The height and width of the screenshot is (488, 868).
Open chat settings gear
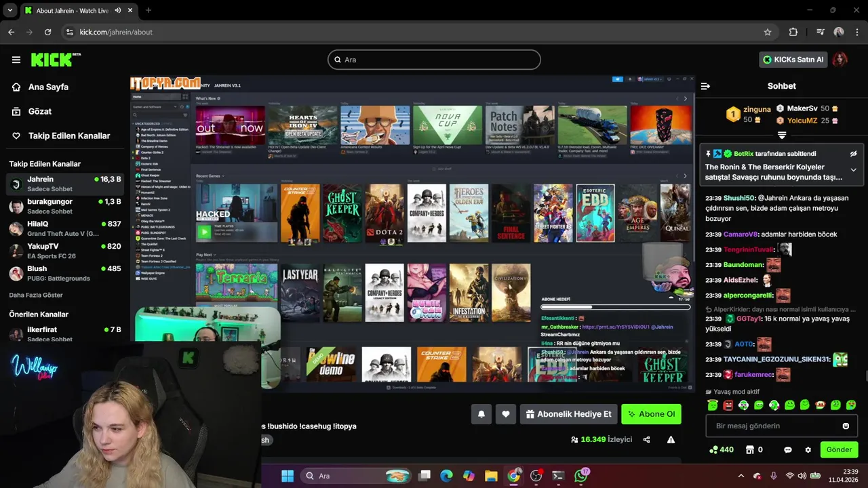pyautogui.click(x=808, y=449)
